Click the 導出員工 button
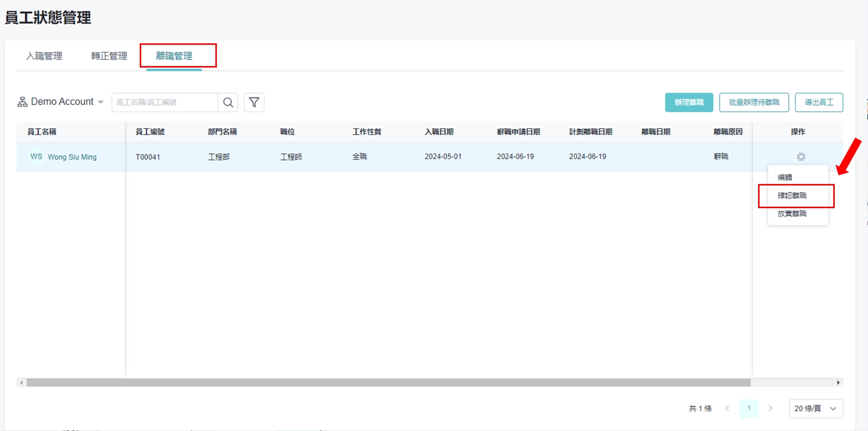This screenshot has width=868, height=431. pyautogui.click(x=819, y=102)
